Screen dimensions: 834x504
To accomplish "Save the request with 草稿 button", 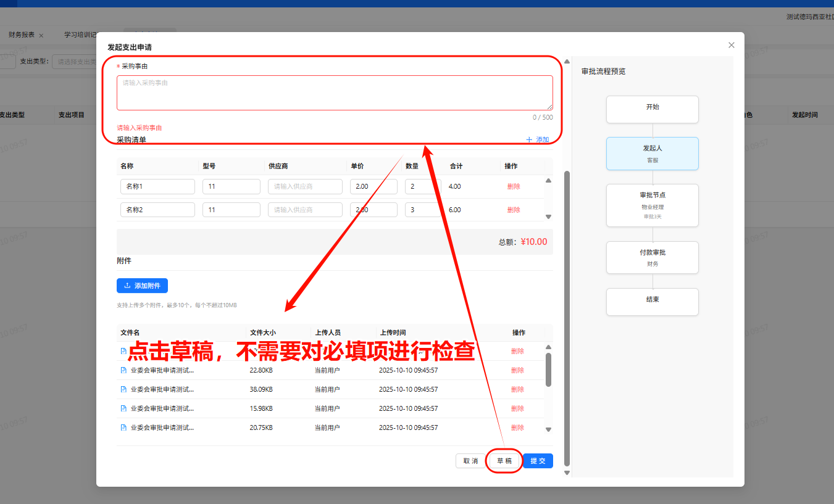I will click(x=504, y=461).
